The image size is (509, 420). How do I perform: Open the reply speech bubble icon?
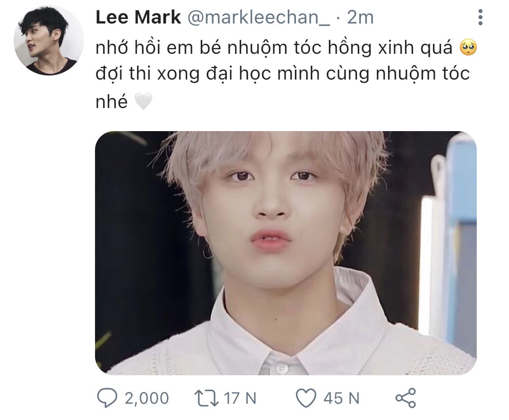point(107,398)
